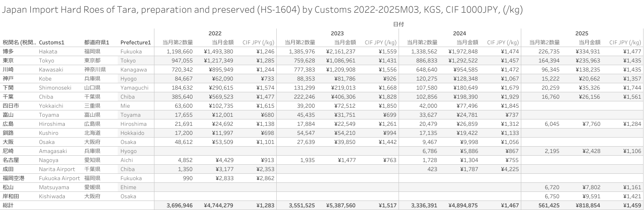This screenshot has width=644, height=210.
Task: Select the Kushiro customs row label
Action: tap(48, 133)
